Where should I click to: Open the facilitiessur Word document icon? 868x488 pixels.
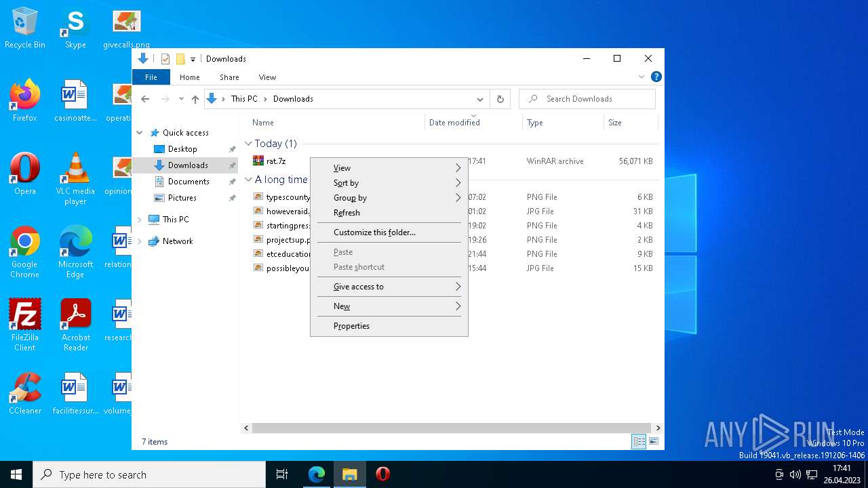(x=75, y=394)
